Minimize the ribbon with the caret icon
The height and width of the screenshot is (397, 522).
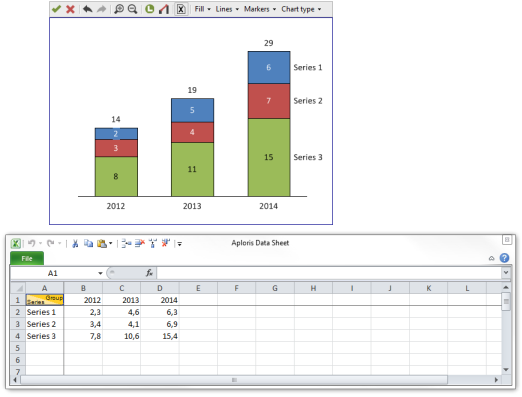pyautogui.click(x=491, y=258)
